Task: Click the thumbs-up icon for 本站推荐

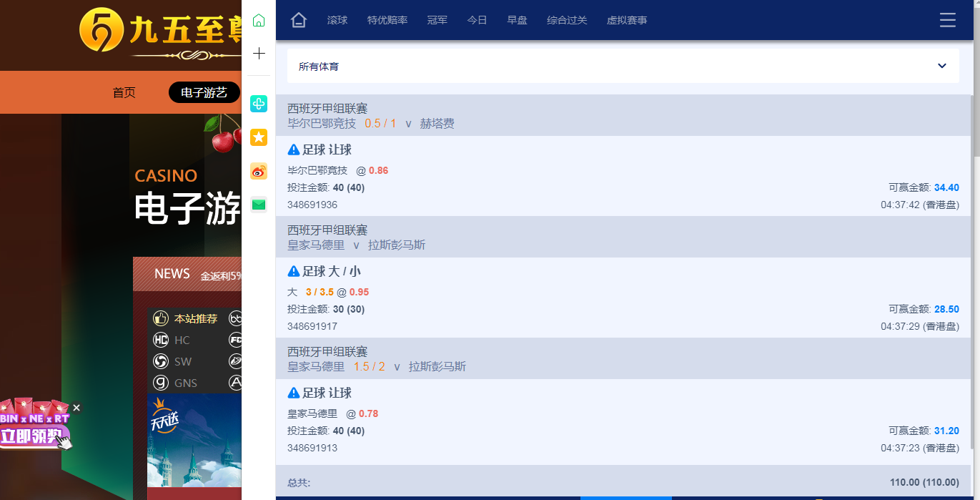Action: pyautogui.click(x=161, y=318)
